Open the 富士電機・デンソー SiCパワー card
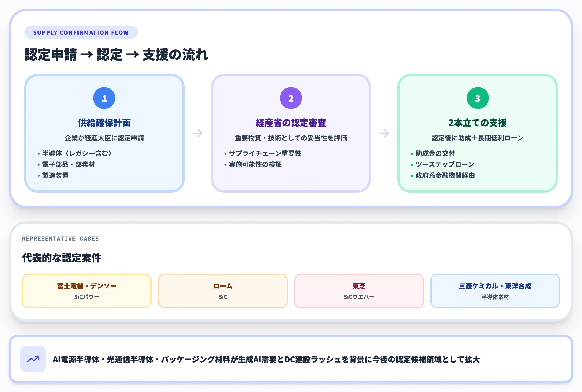Viewport: 582px width, 392px height. click(87, 291)
